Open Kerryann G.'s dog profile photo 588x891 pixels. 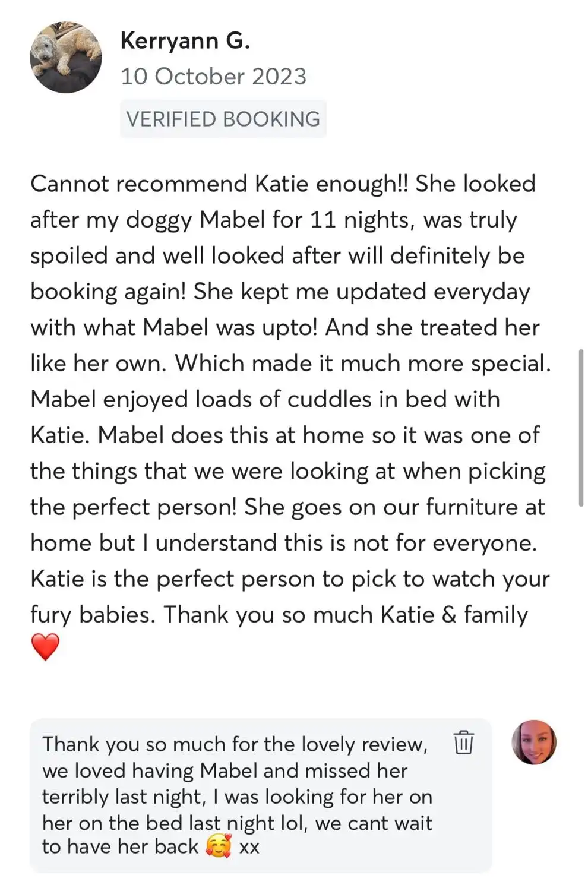[x=66, y=58]
